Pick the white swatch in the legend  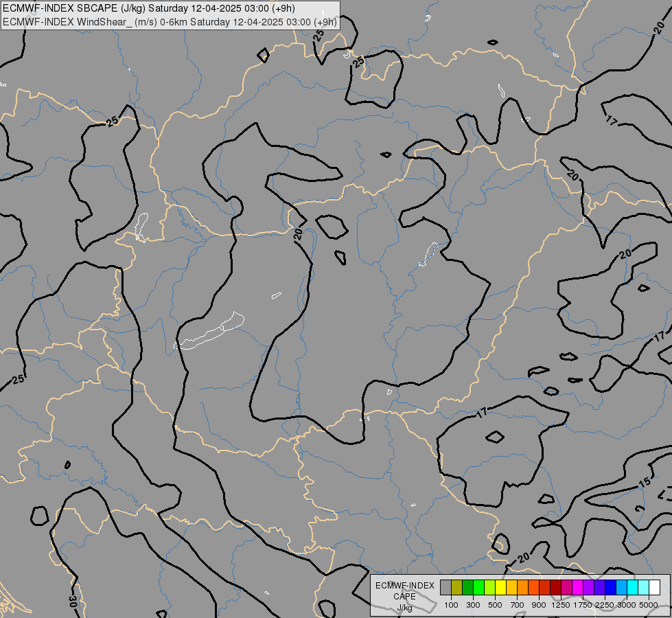(x=654, y=588)
